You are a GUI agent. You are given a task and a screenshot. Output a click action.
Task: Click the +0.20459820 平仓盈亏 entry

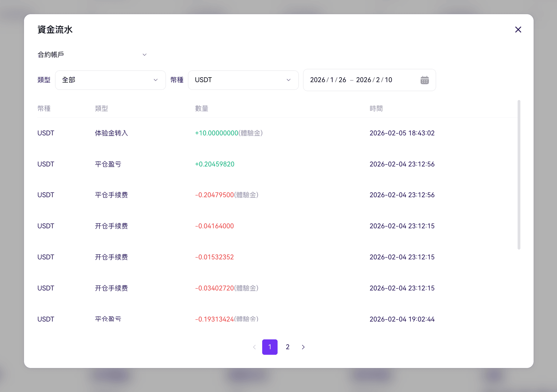pyautogui.click(x=215, y=164)
